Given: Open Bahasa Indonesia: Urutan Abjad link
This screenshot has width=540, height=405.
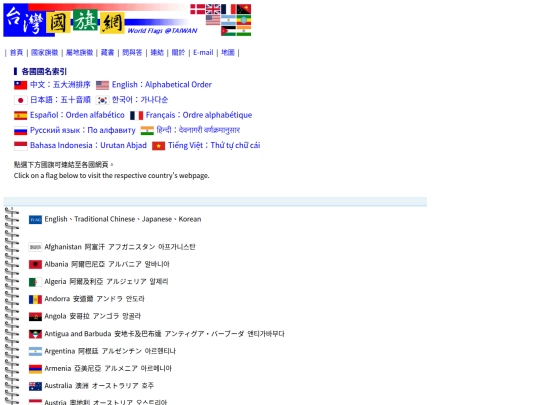Looking at the screenshot, I should (x=88, y=145).
